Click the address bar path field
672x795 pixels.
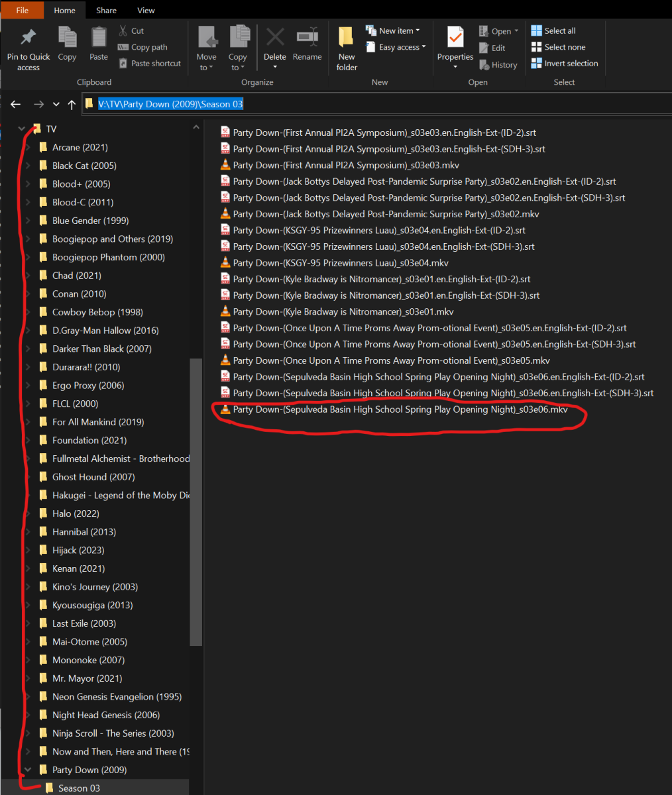(371, 104)
